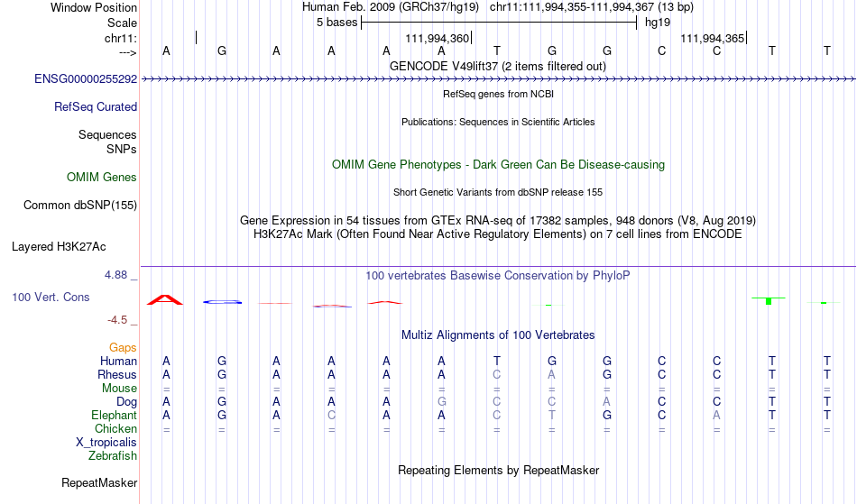Click the Human species label
This screenshot has height=504, width=857.
pos(118,361)
